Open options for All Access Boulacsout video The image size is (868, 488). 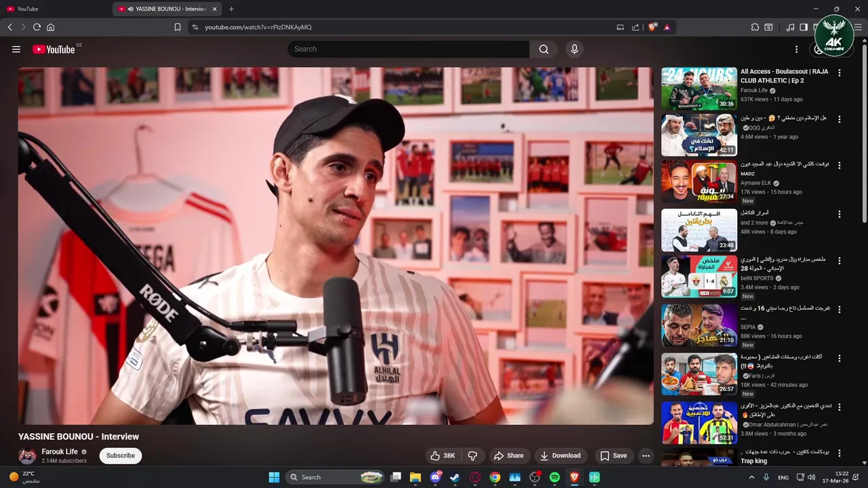click(x=840, y=73)
